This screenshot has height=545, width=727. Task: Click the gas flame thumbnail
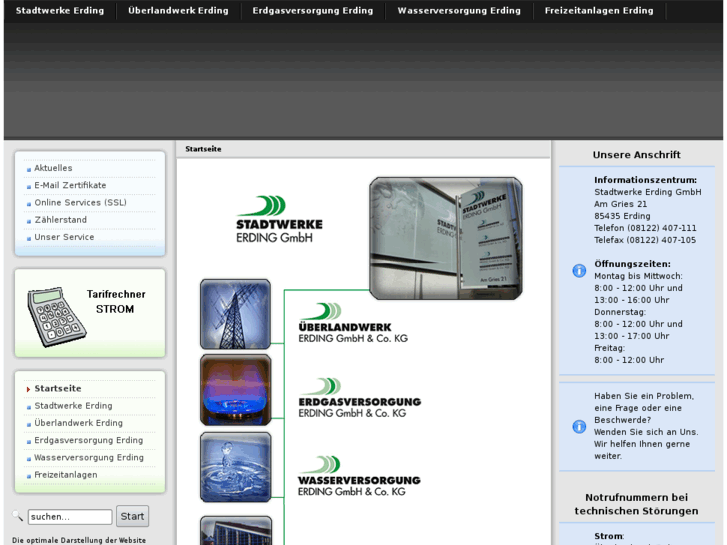coord(235,390)
